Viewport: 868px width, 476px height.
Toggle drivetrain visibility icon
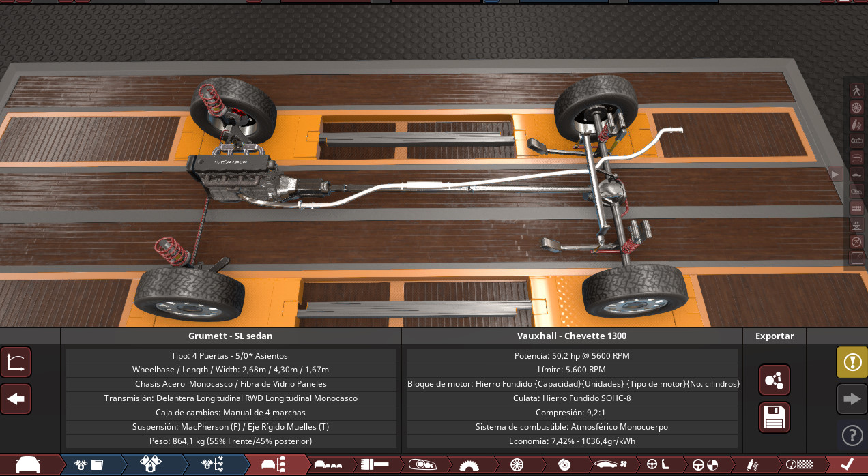coord(857,140)
